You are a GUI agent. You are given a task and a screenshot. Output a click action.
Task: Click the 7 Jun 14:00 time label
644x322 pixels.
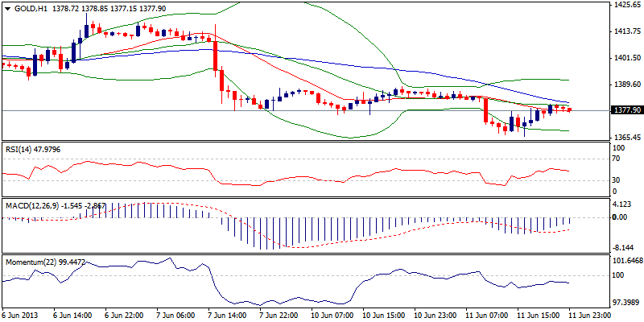(x=227, y=315)
